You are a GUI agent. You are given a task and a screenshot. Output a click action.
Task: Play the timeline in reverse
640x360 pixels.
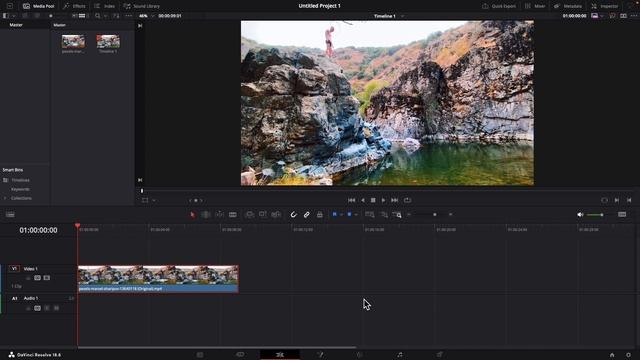tap(362, 200)
